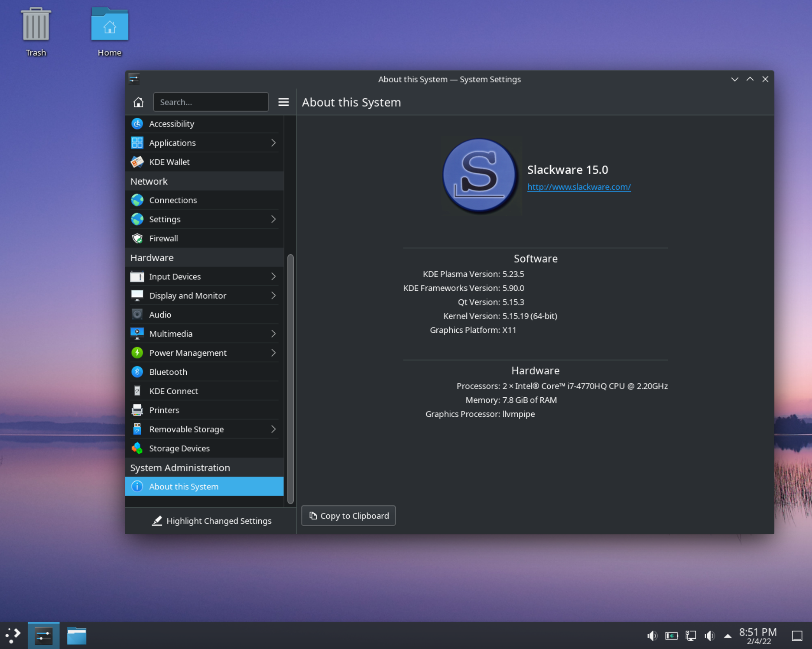Screen dimensions: 812x649
Task: Select the Firewall entry label
Action: click(163, 238)
